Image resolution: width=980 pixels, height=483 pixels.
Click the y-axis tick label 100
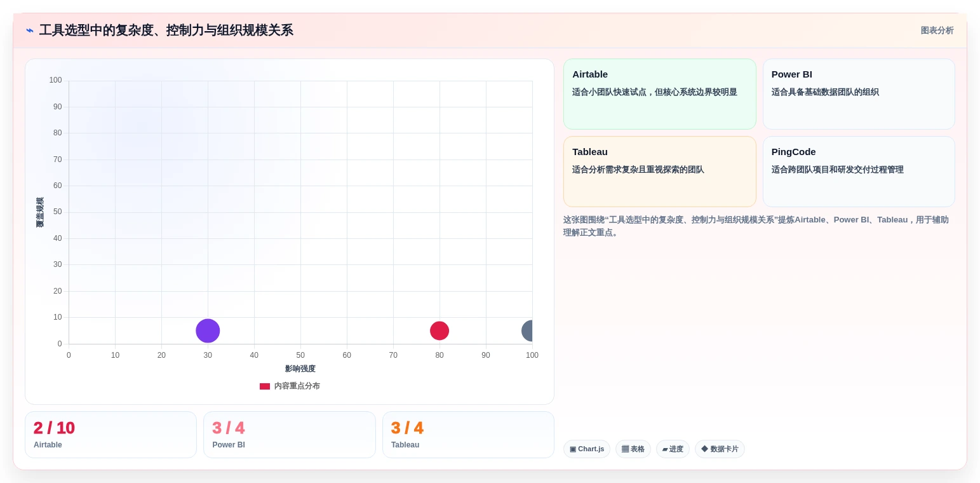point(55,80)
